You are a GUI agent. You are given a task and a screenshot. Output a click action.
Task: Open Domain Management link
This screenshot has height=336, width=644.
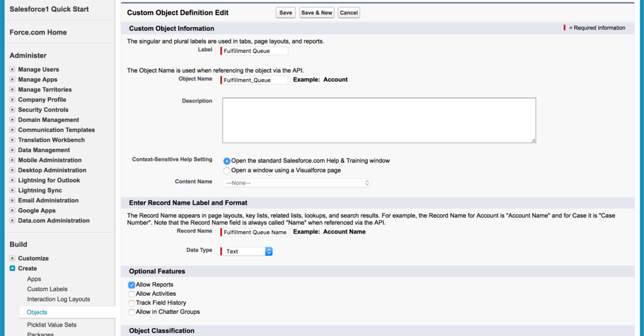[x=48, y=120]
